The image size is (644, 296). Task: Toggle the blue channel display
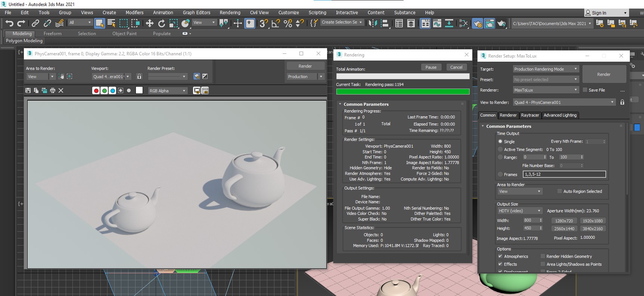(112, 90)
